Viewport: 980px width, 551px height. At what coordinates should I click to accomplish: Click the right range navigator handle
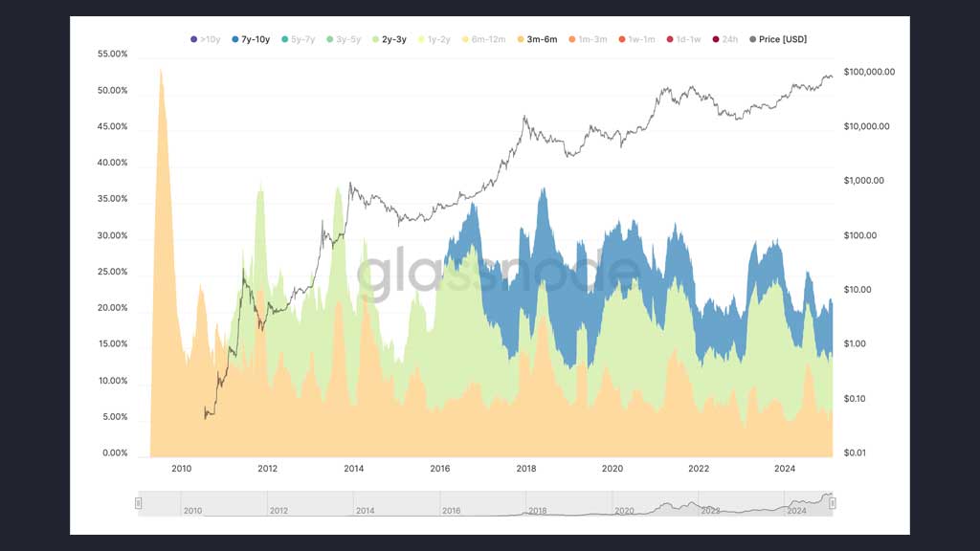(833, 503)
